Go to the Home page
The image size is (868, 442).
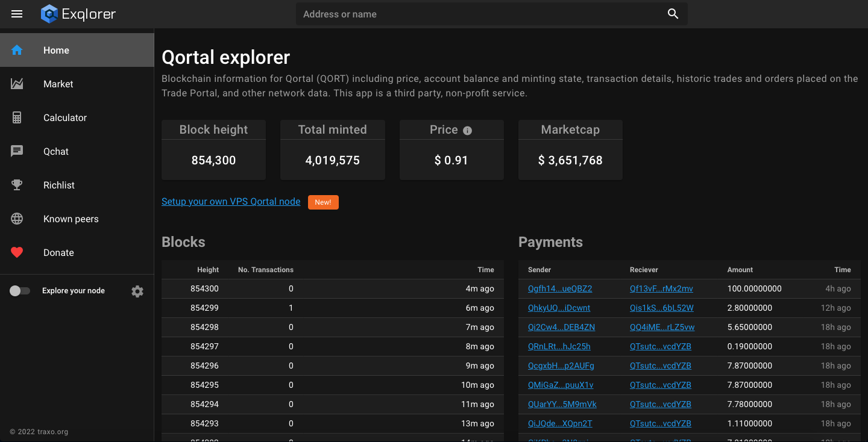pyautogui.click(x=77, y=50)
